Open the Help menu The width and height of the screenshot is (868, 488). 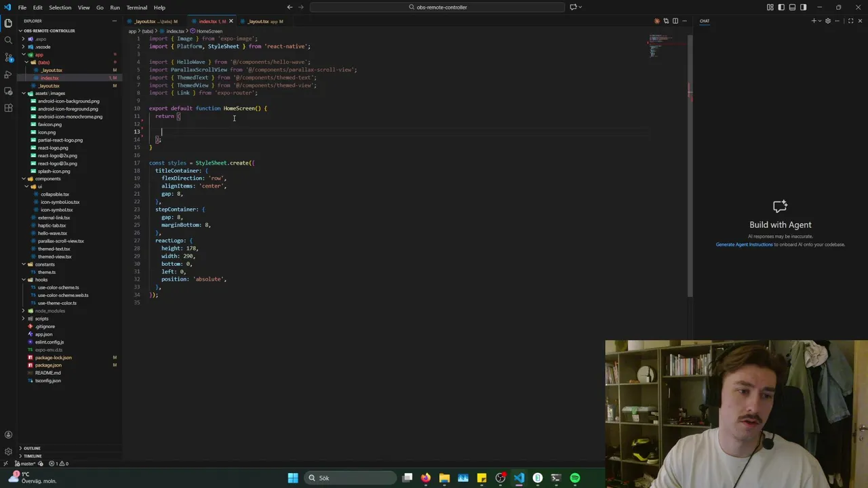pyautogui.click(x=159, y=7)
